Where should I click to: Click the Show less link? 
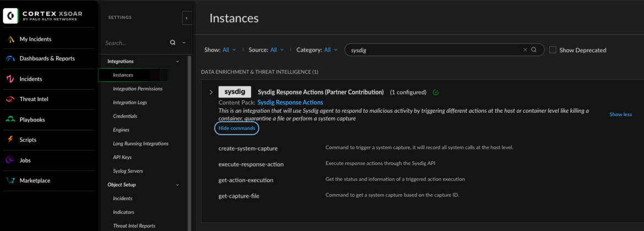[x=620, y=114]
